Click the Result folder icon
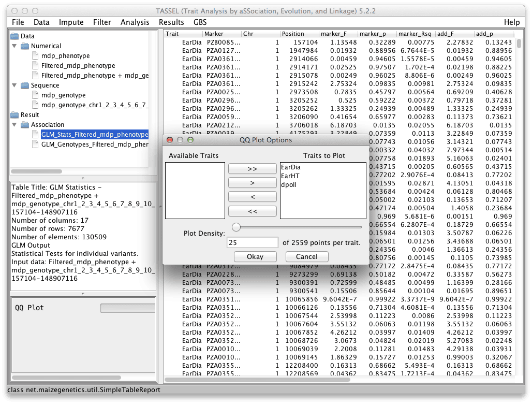532x404 pixels. [14, 115]
